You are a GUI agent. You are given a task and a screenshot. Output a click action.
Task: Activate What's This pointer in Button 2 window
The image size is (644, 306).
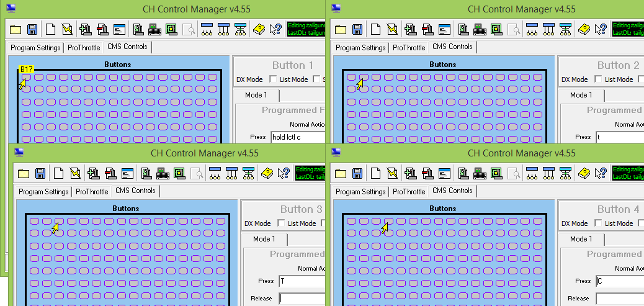[x=601, y=29]
